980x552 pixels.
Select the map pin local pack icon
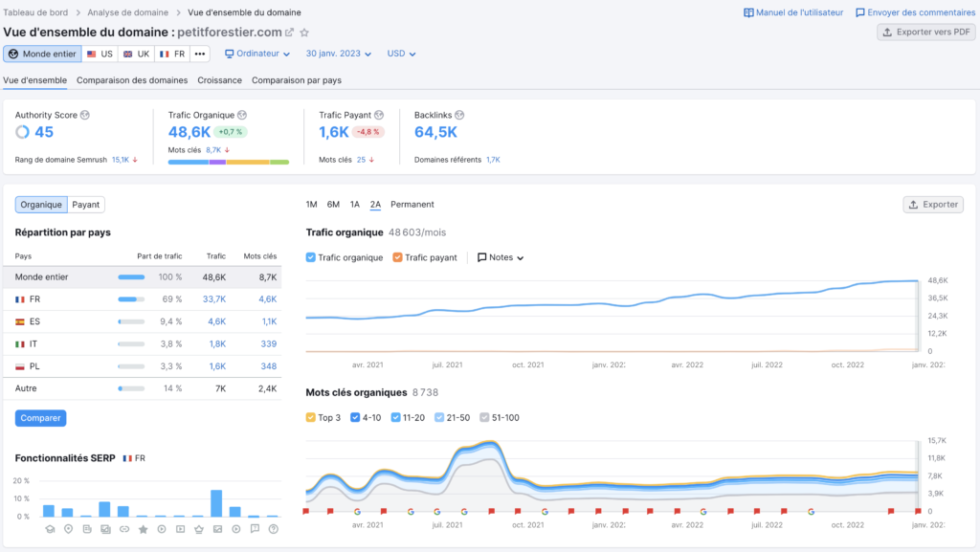(69, 529)
